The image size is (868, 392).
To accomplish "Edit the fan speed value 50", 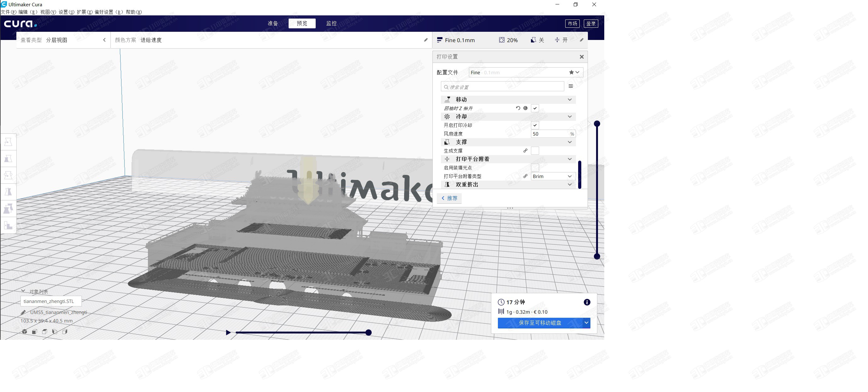I will (x=553, y=134).
